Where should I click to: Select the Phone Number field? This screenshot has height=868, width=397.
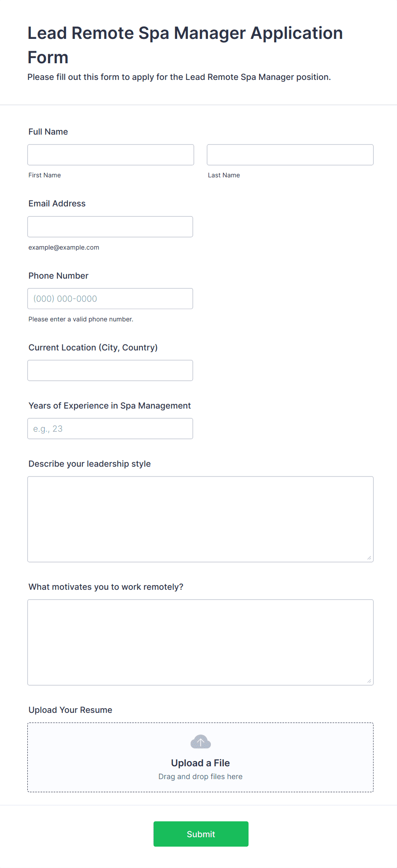[x=110, y=298]
